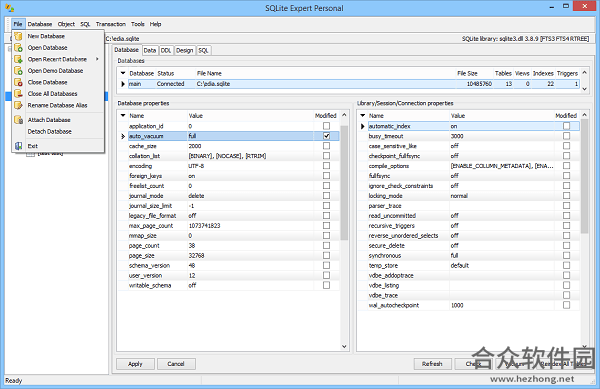Open the Database menu in menu bar
The image size is (600, 389).
coord(40,24)
